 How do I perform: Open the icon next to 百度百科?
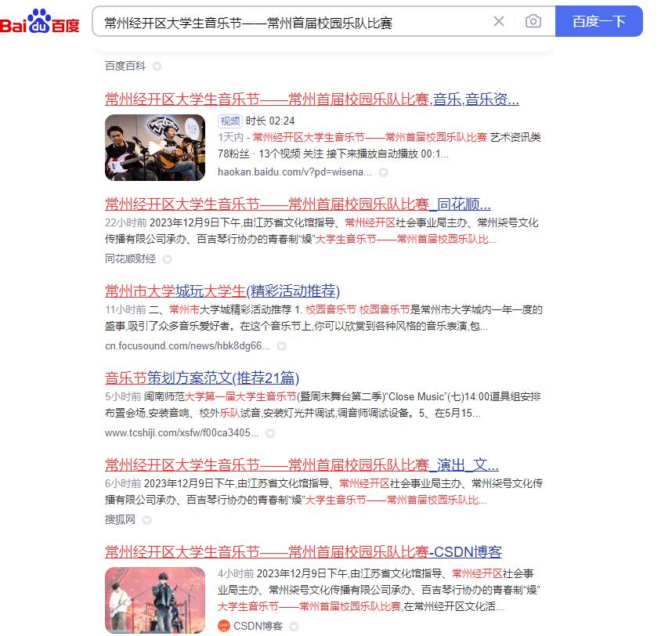tap(157, 67)
